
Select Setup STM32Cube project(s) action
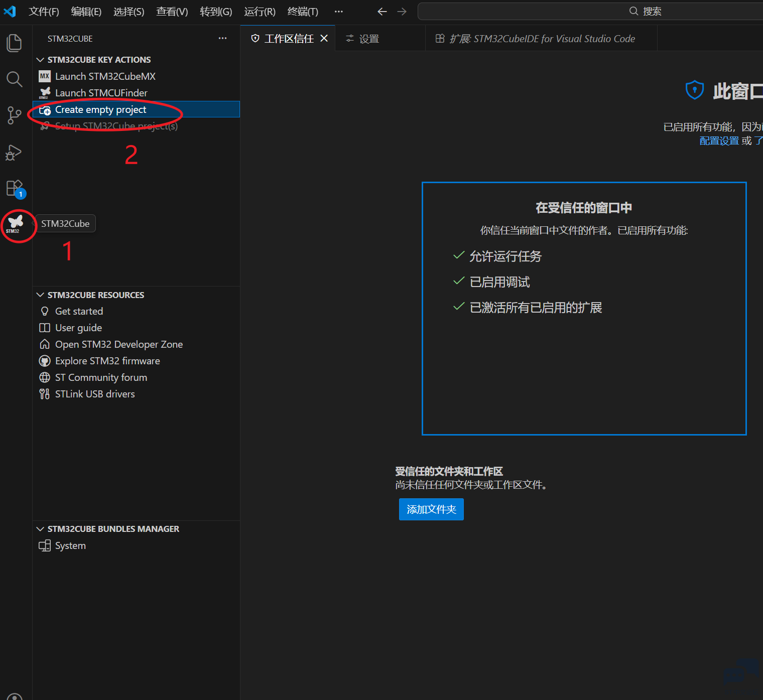coord(136,126)
